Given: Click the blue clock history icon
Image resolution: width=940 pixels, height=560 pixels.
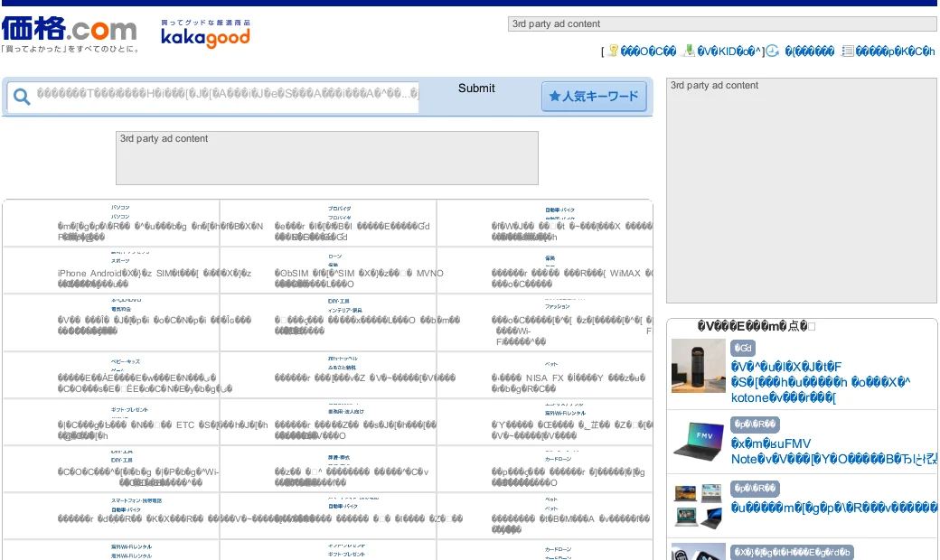Looking at the screenshot, I should (x=773, y=51).
